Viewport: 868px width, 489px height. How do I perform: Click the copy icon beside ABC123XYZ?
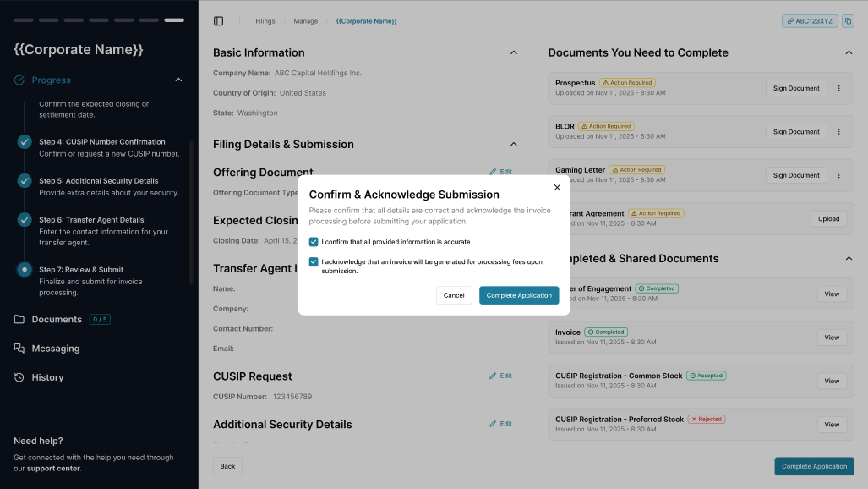coord(848,21)
